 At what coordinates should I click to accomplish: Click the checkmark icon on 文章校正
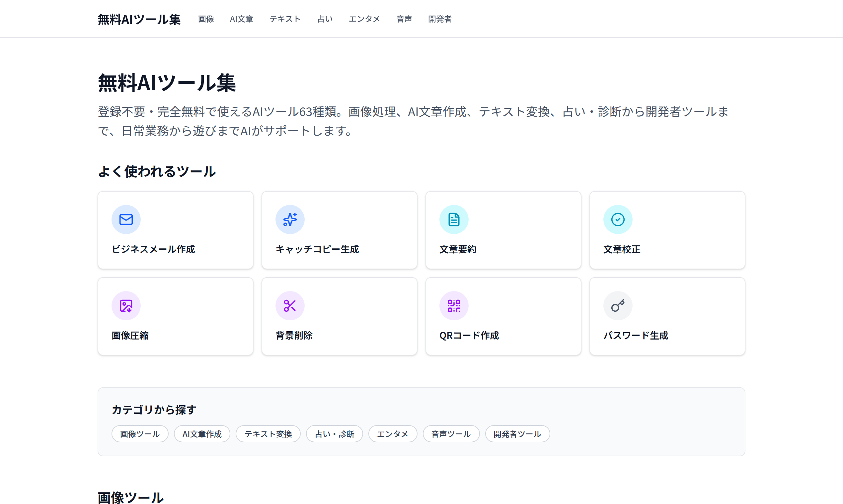618,219
